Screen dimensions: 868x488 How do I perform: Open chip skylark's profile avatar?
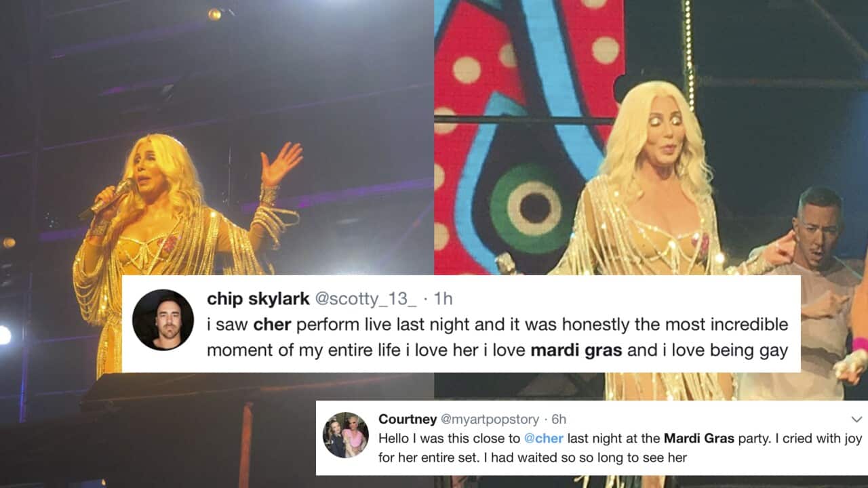coord(163,320)
